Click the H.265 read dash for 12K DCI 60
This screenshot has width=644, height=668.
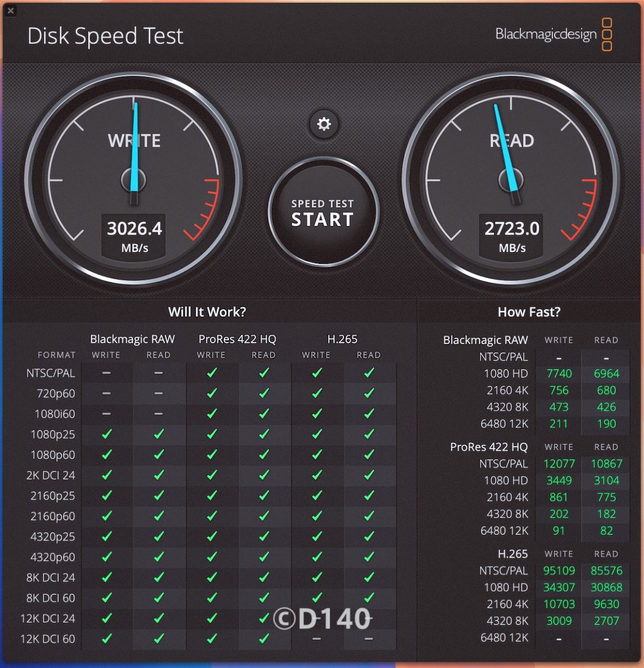click(368, 638)
